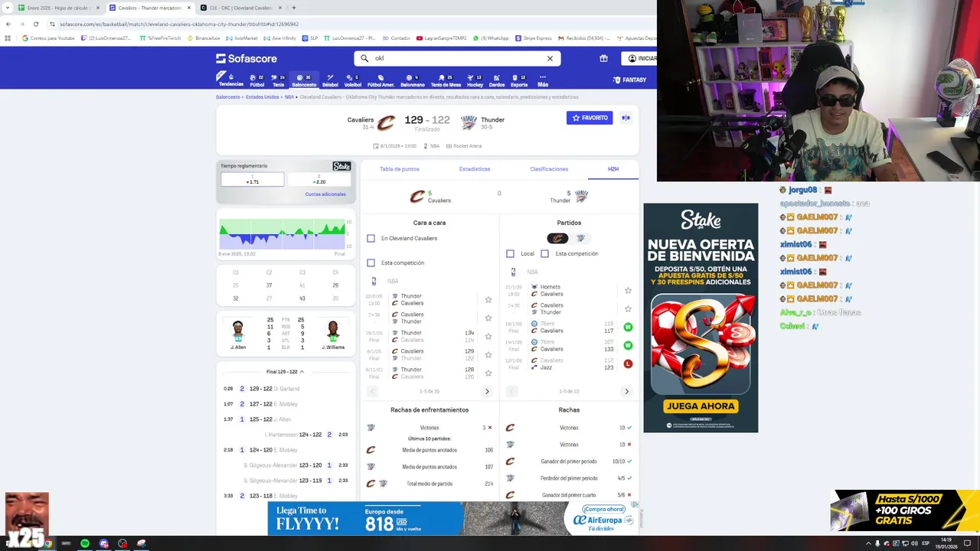Image resolution: width=980 pixels, height=551 pixels.
Task: Click the Sofascore logo
Action: pyautogui.click(x=247, y=58)
